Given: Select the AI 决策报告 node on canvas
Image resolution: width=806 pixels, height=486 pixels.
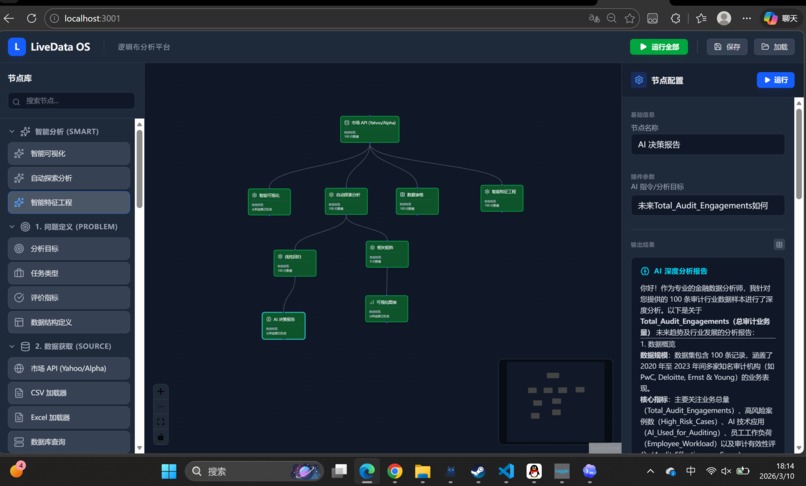Looking at the screenshot, I should [x=284, y=326].
